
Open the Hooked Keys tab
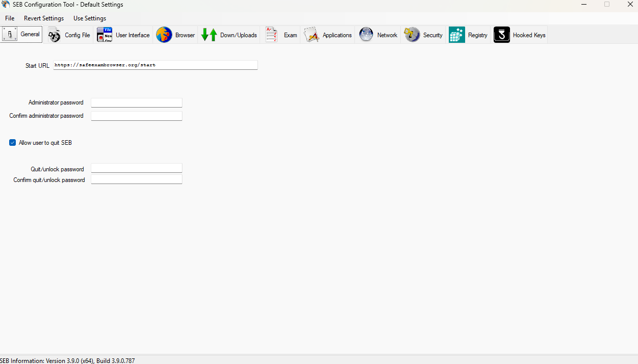[x=520, y=35]
